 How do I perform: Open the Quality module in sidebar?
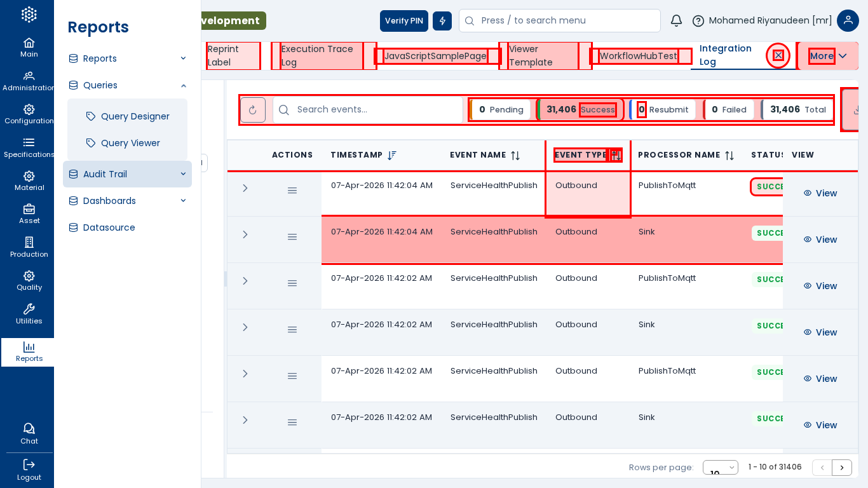point(29,280)
